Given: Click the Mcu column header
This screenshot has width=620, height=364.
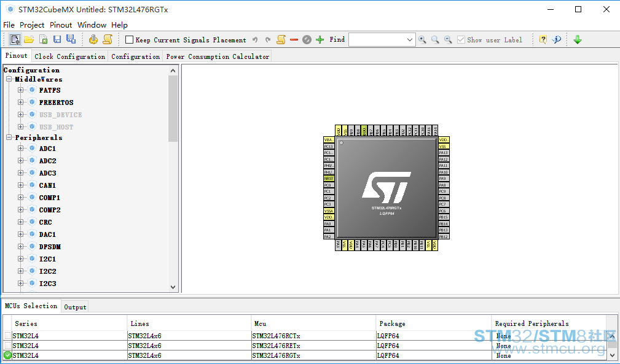Looking at the screenshot, I should (x=313, y=323).
